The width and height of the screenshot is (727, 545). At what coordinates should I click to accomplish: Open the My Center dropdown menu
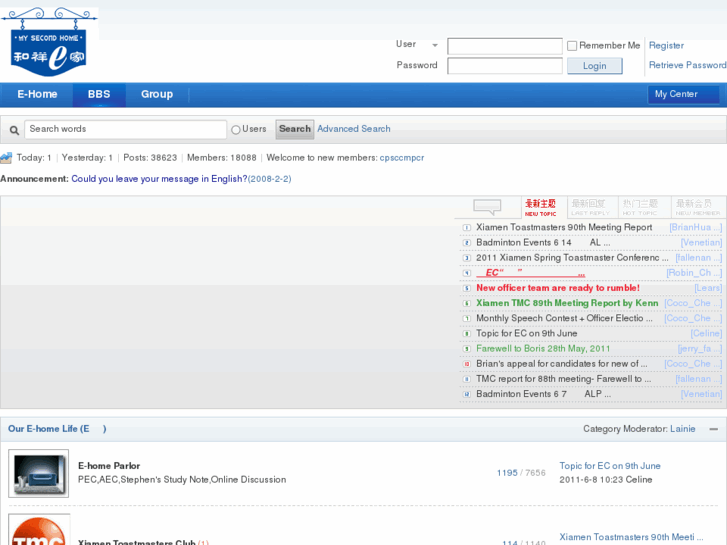point(683,94)
